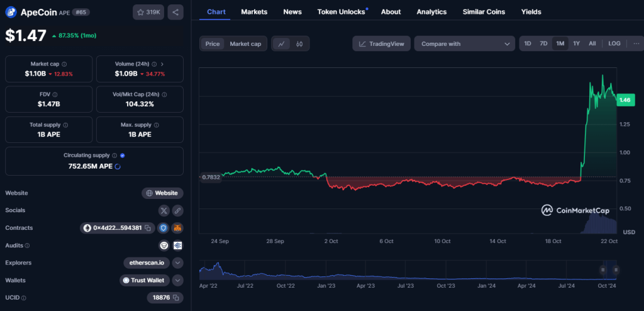Set chart range to 1D
644x311 pixels.
click(528, 43)
